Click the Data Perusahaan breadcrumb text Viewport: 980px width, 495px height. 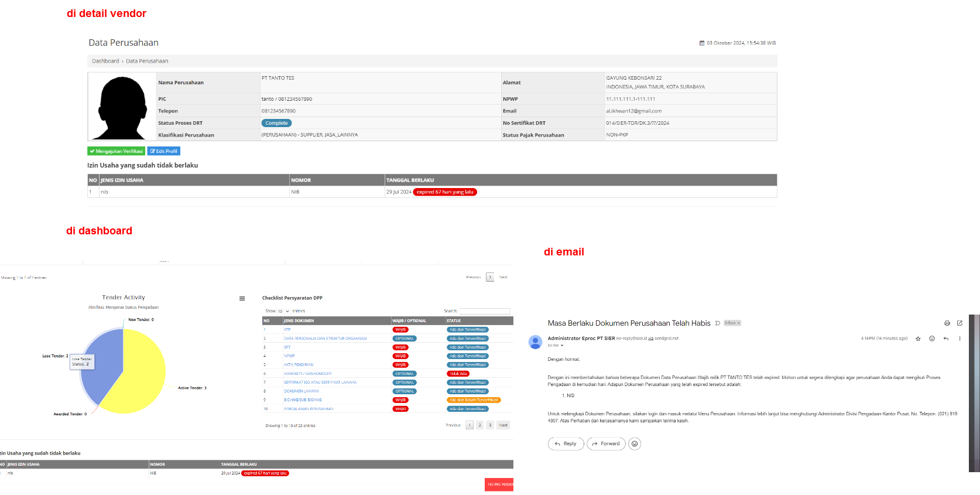coord(147,61)
